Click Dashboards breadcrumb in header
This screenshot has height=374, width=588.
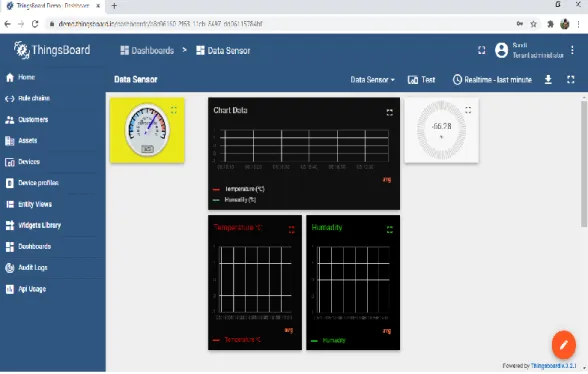(147, 50)
